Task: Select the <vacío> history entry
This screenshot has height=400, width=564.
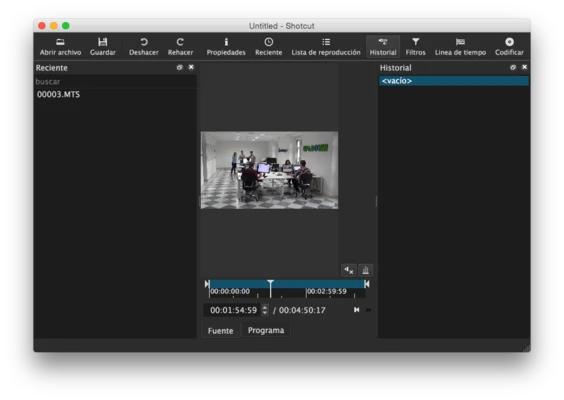Action: coord(454,81)
